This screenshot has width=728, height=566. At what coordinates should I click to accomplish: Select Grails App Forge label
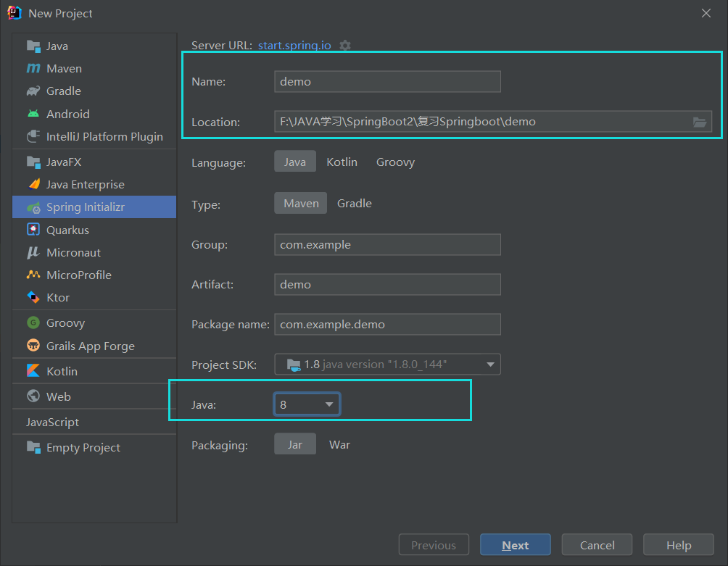pos(91,346)
